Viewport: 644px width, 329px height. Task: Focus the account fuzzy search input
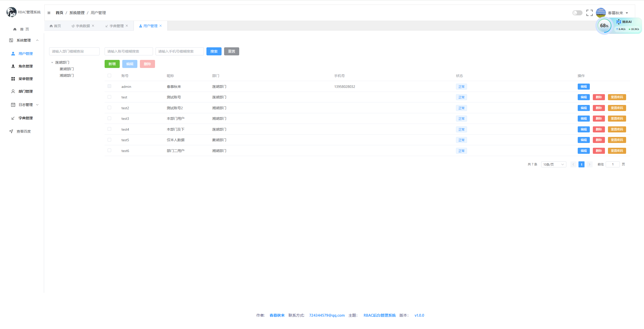tap(129, 51)
